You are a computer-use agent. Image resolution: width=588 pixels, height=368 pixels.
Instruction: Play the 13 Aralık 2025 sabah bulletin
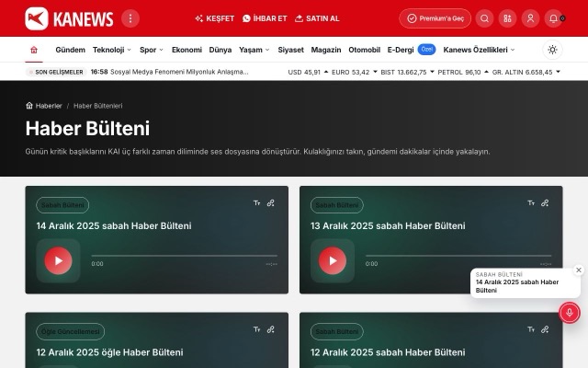point(333,260)
